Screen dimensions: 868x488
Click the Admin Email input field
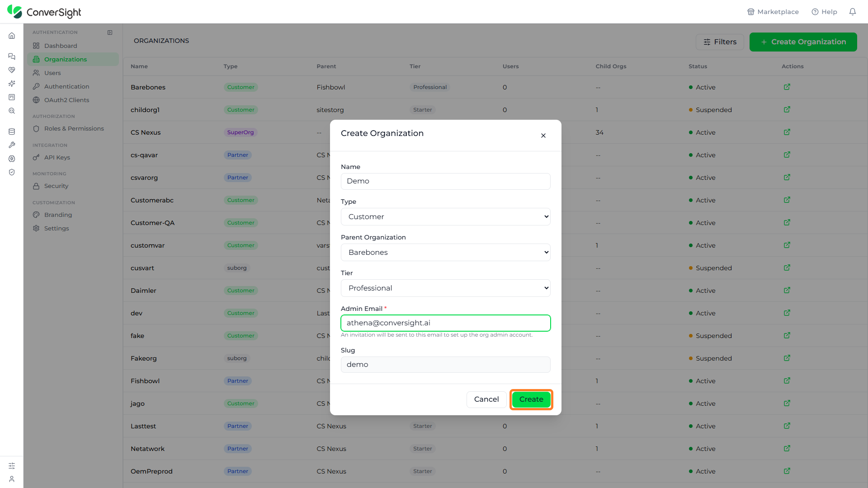pyautogui.click(x=446, y=323)
